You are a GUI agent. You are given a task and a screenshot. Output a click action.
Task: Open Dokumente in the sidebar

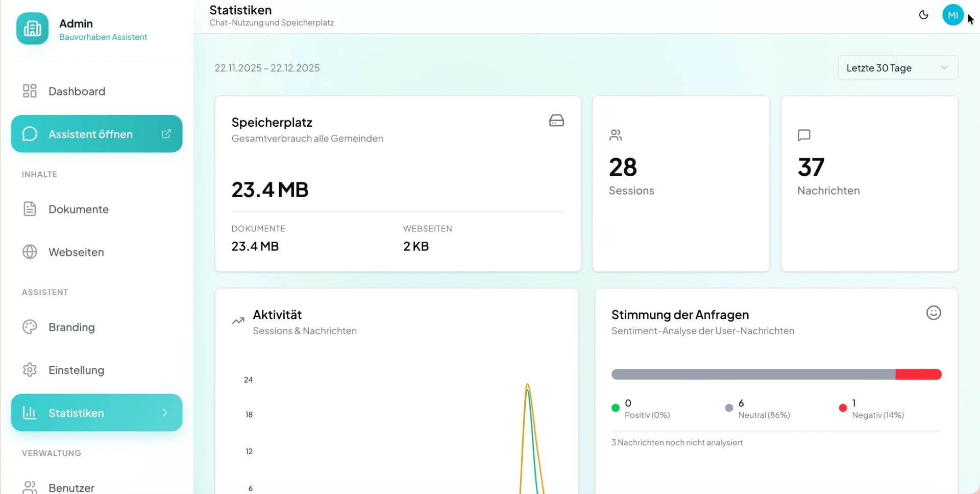click(x=96, y=209)
